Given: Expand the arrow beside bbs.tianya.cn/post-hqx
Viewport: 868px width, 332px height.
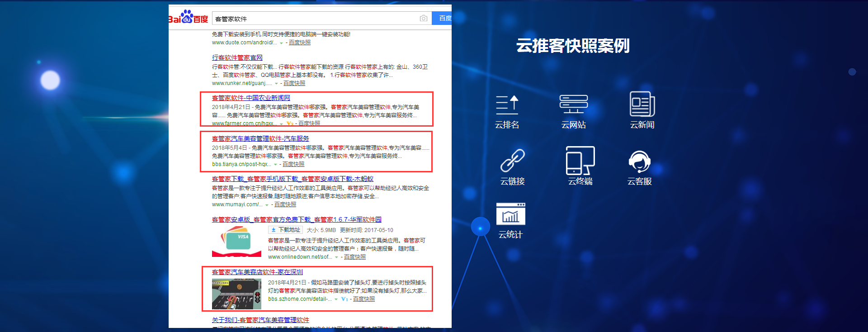Looking at the screenshot, I should click(x=275, y=165).
